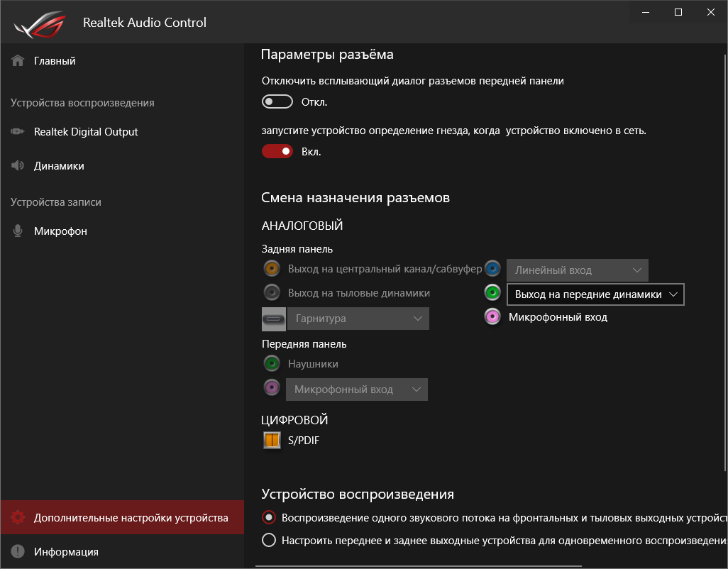Click the USB-C headset connector icon
The height and width of the screenshot is (569, 728).
coord(273,319)
